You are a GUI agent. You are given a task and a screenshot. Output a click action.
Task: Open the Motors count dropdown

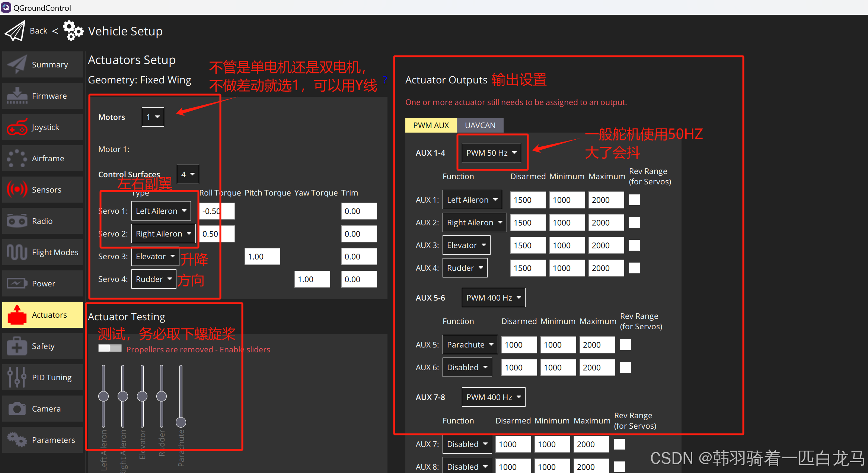click(x=153, y=117)
